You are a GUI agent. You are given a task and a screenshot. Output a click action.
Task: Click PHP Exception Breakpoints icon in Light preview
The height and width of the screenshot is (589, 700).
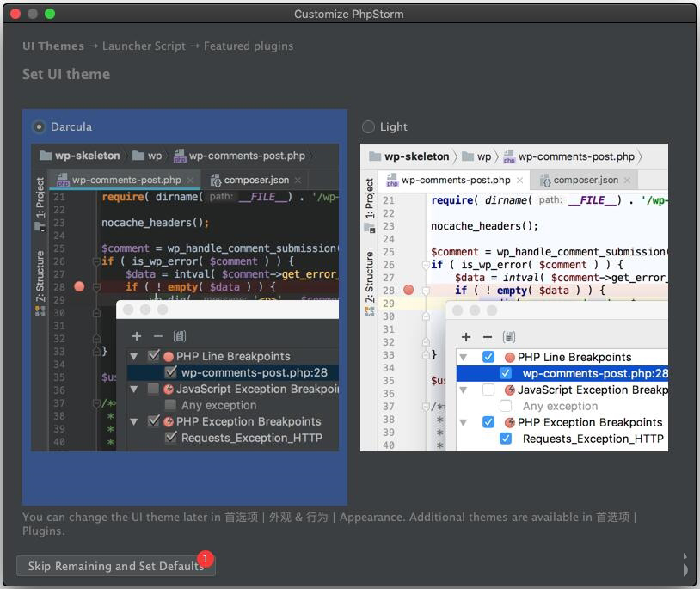coord(509,422)
